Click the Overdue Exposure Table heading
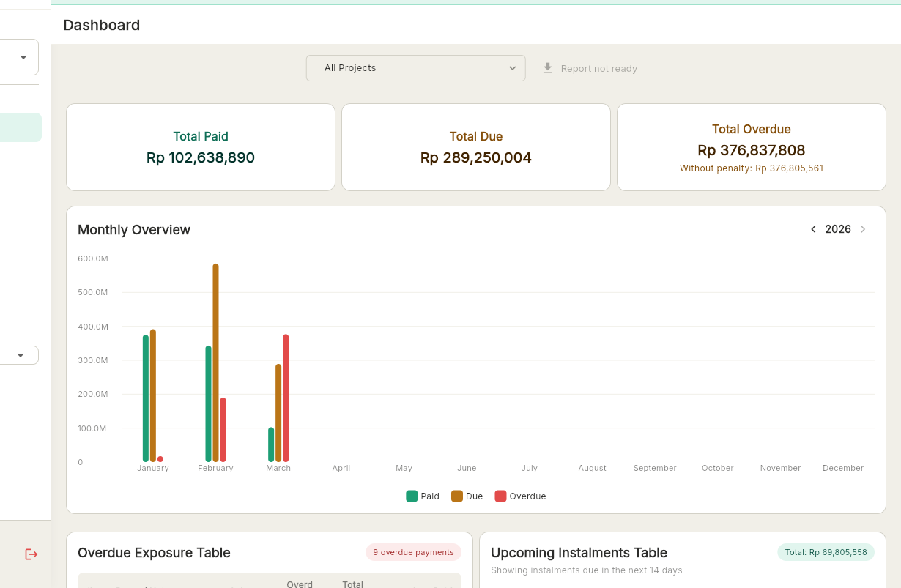Viewport: 901px width, 588px height. click(154, 553)
